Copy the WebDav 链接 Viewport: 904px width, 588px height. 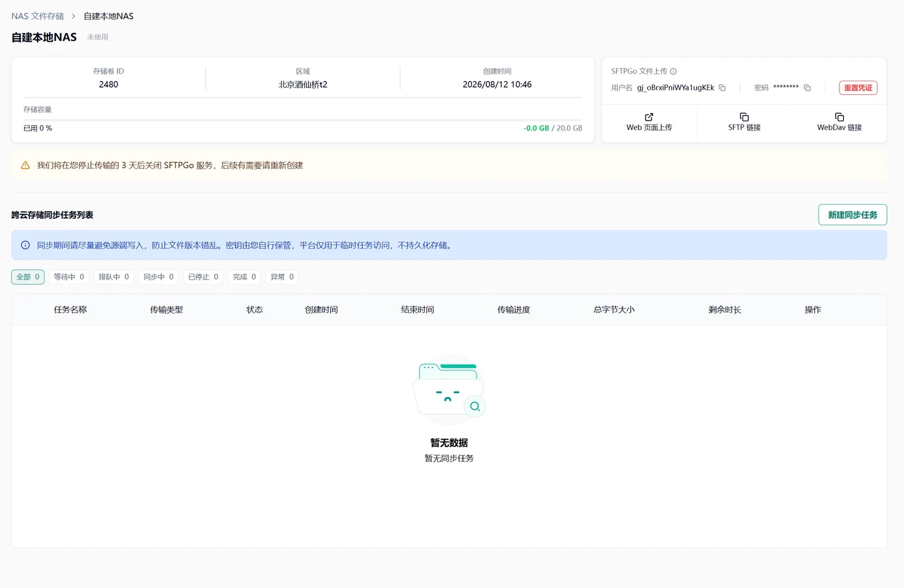pyautogui.click(x=839, y=122)
